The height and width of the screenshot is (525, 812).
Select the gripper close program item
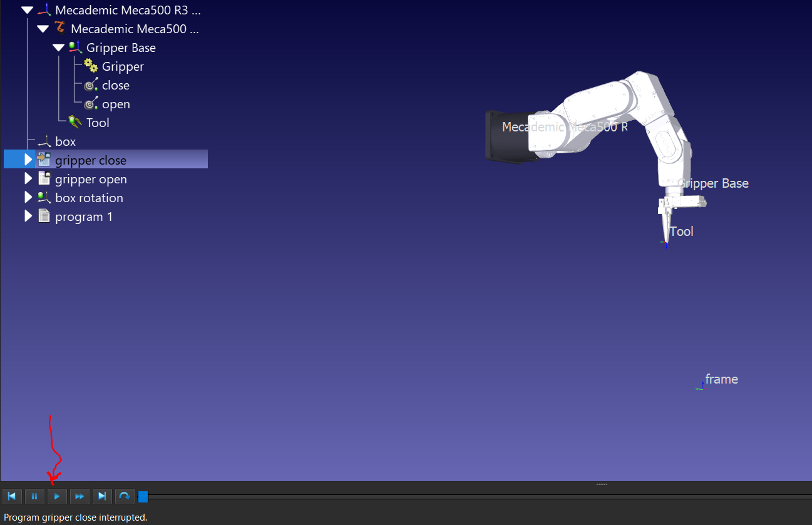pyautogui.click(x=91, y=160)
